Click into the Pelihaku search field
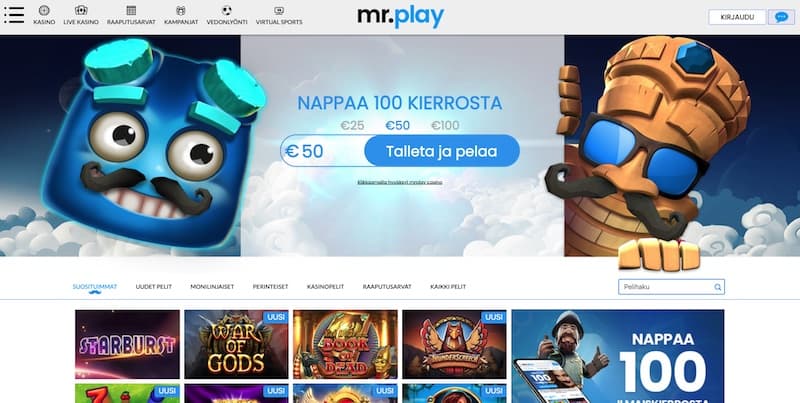The width and height of the screenshot is (800, 403). click(x=665, y=287)
